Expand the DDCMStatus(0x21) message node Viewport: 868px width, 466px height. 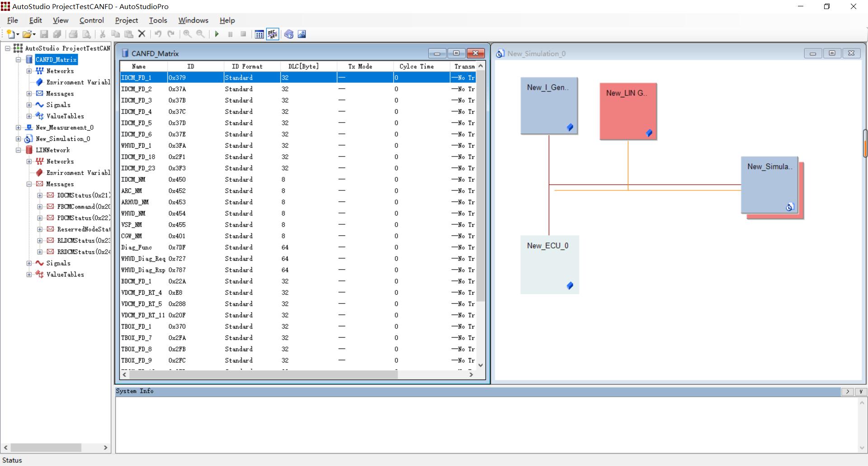pos(40,195)
